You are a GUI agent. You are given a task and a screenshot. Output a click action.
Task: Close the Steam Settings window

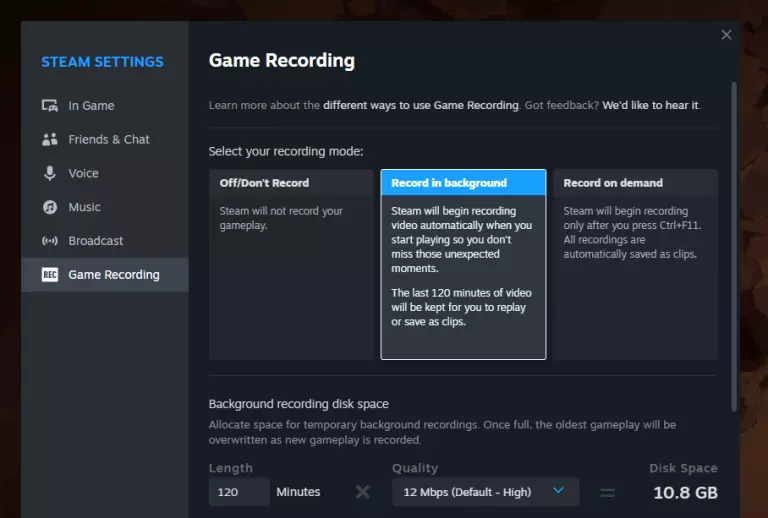726,35
